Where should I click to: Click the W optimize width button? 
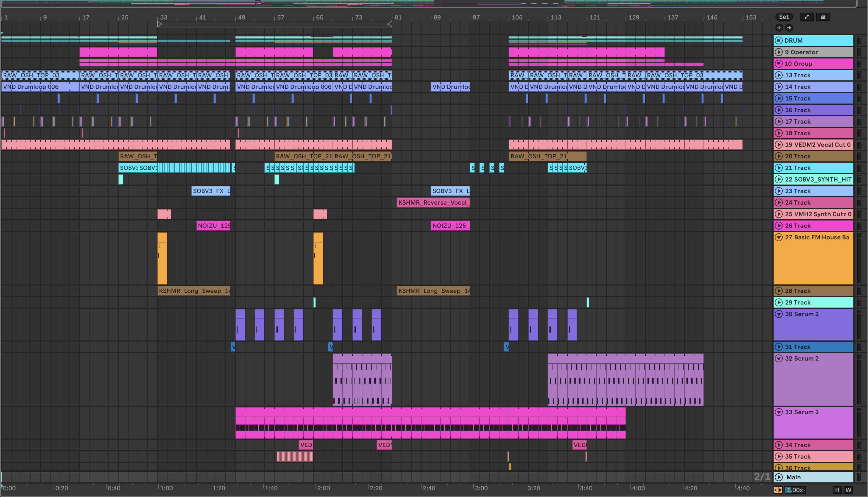(848, 490)
